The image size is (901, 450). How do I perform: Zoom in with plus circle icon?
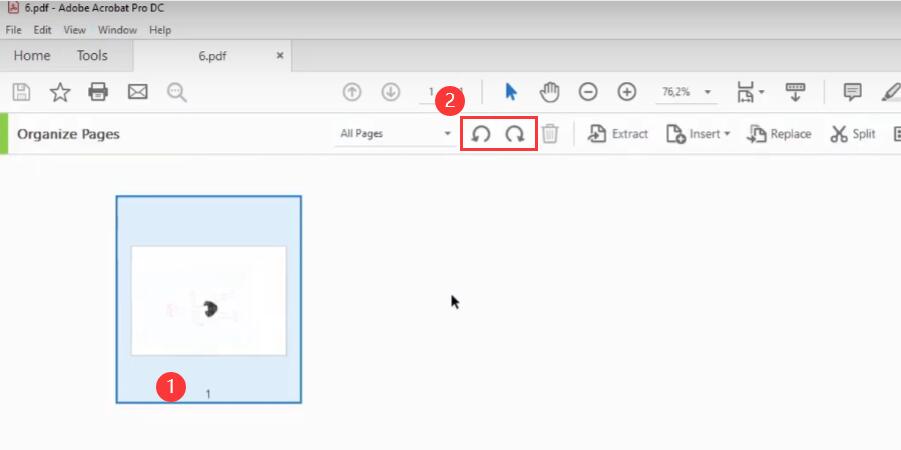click(627, 92)
